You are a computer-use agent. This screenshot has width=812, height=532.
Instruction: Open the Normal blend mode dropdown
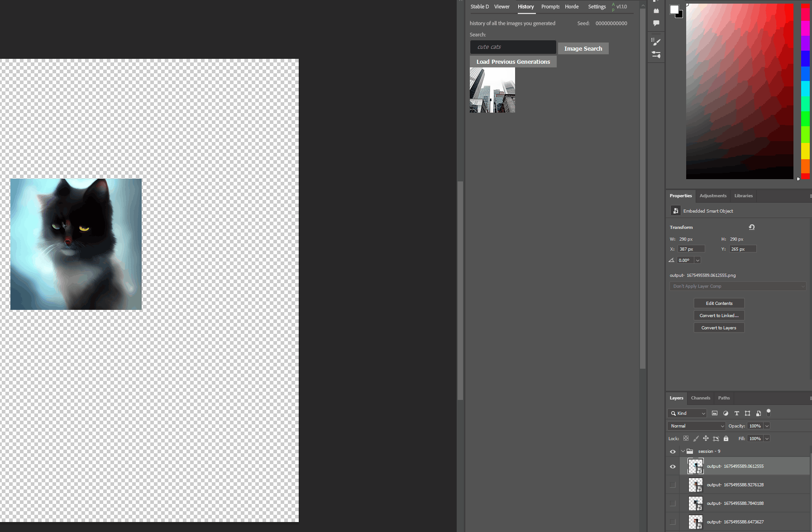tap(696, 426)
